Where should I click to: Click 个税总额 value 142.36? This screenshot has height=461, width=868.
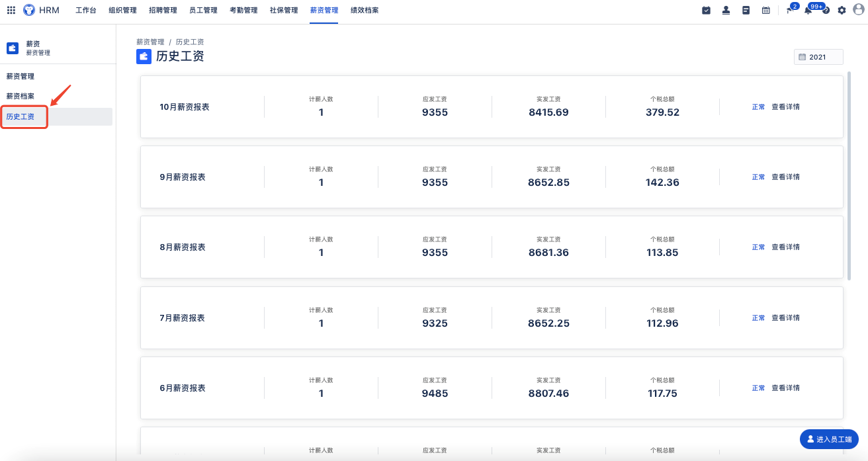pyautogui.click(x=662, y=183)
